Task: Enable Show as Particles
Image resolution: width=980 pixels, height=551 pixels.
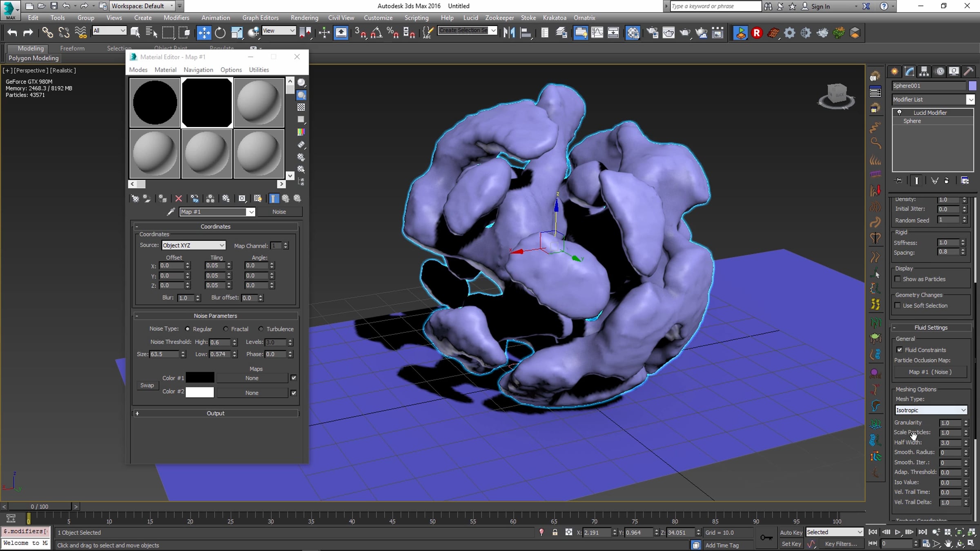Action: coord(898,279)
